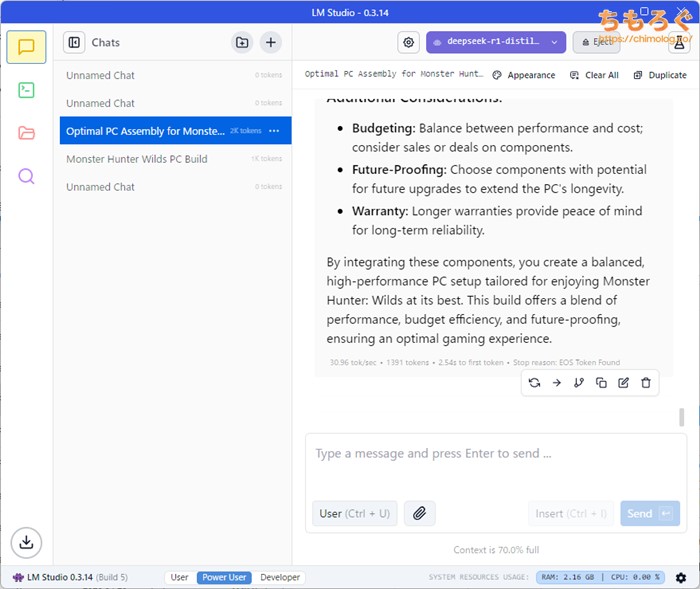Click the 'Stop reason: EOS Token Found' text
This screenshot has height=589, width=700.
click(x=567, y=362)
